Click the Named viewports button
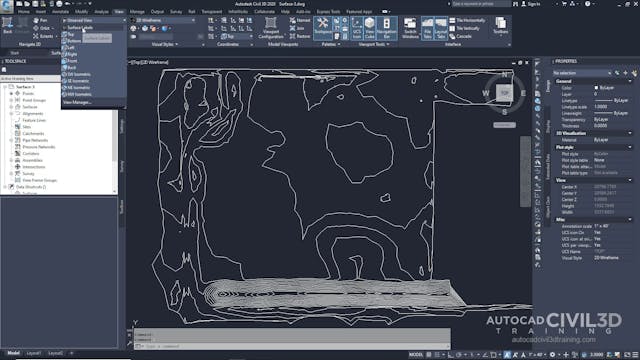 (299, 20)
